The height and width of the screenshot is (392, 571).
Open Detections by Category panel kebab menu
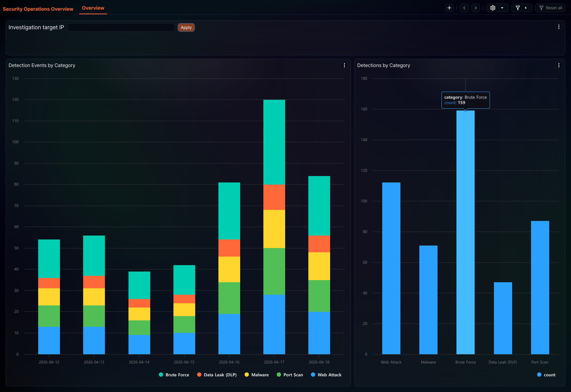click(559, 65)
